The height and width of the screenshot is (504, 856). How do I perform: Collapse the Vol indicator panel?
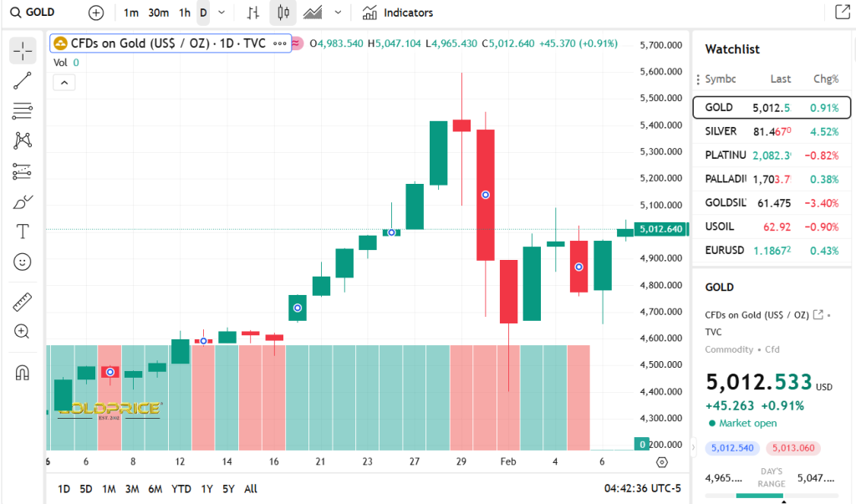tap(64, 82)
